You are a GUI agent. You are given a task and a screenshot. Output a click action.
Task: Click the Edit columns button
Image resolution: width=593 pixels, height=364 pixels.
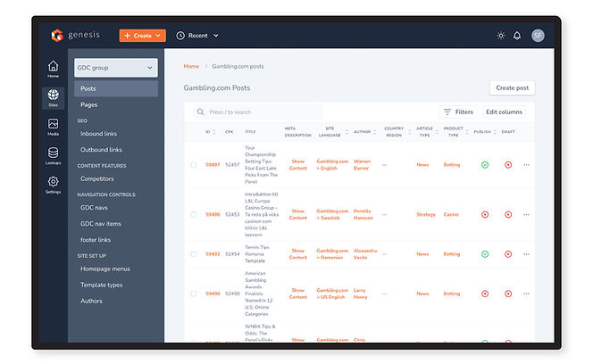pos(504,112)
